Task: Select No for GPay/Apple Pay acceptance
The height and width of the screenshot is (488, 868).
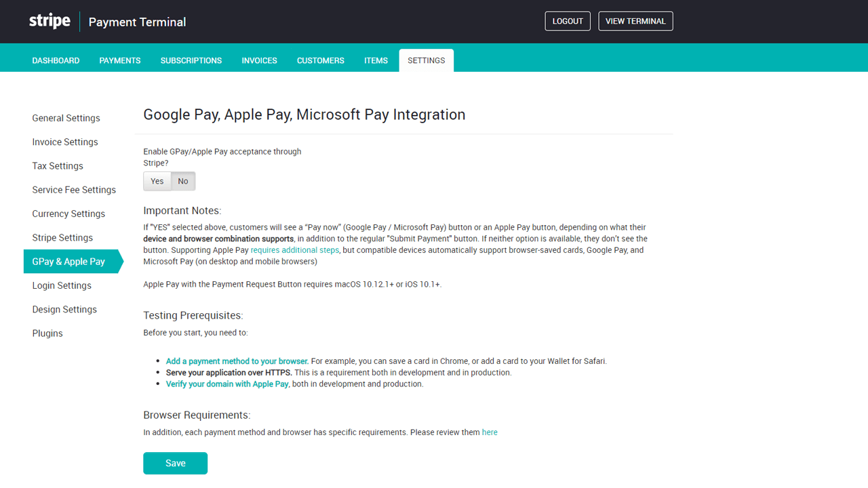Action: coord(183,181)
